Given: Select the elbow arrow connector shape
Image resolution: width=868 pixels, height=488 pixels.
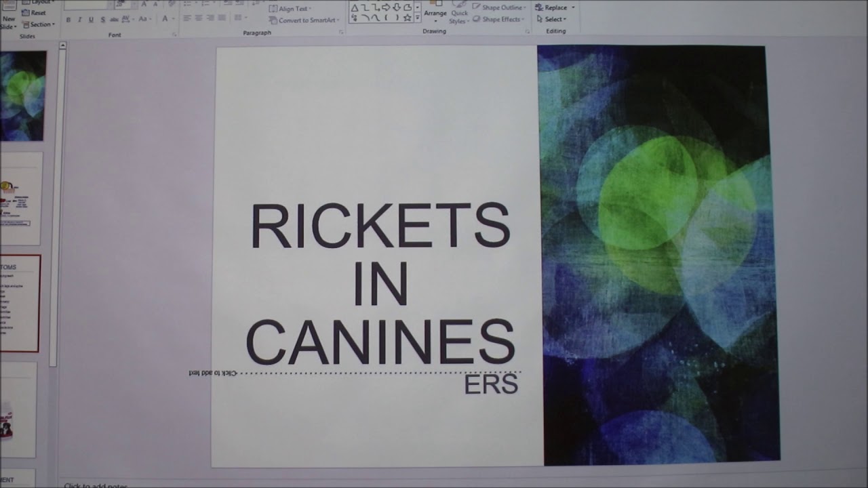Looking at the screenshot, I should point(376,7).
